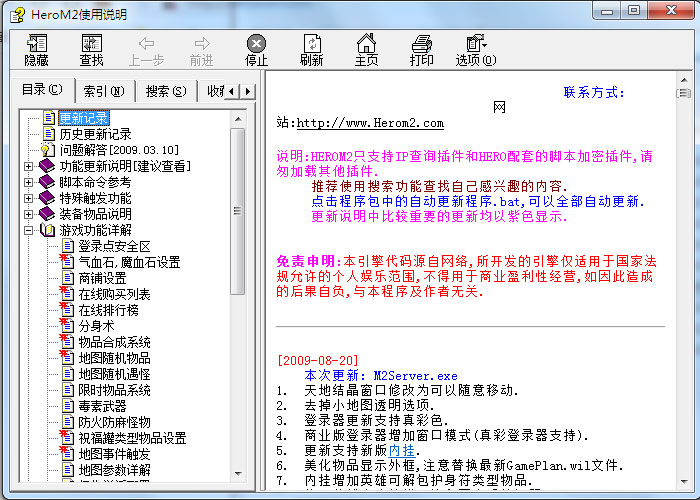Open 气血石,魔血石设置 topic
Screen dimensions: 700x500
pyautogui.click(x=129, y=262)
